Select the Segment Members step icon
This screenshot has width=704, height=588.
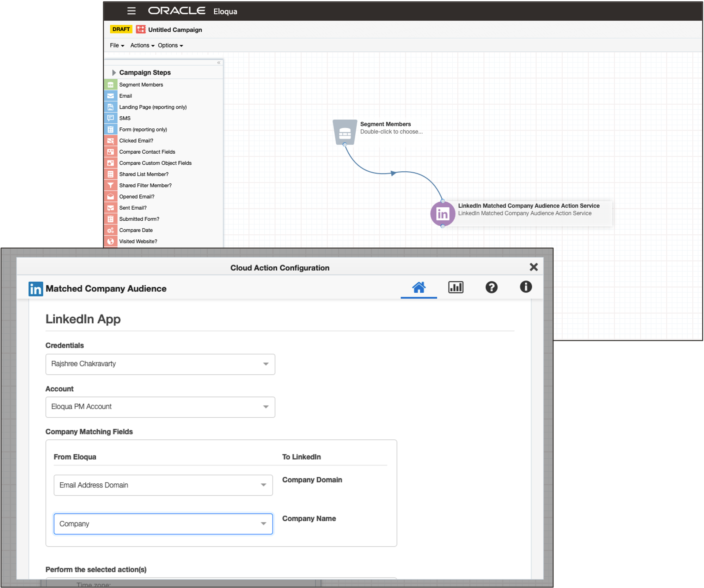click(x=111, y=84)
